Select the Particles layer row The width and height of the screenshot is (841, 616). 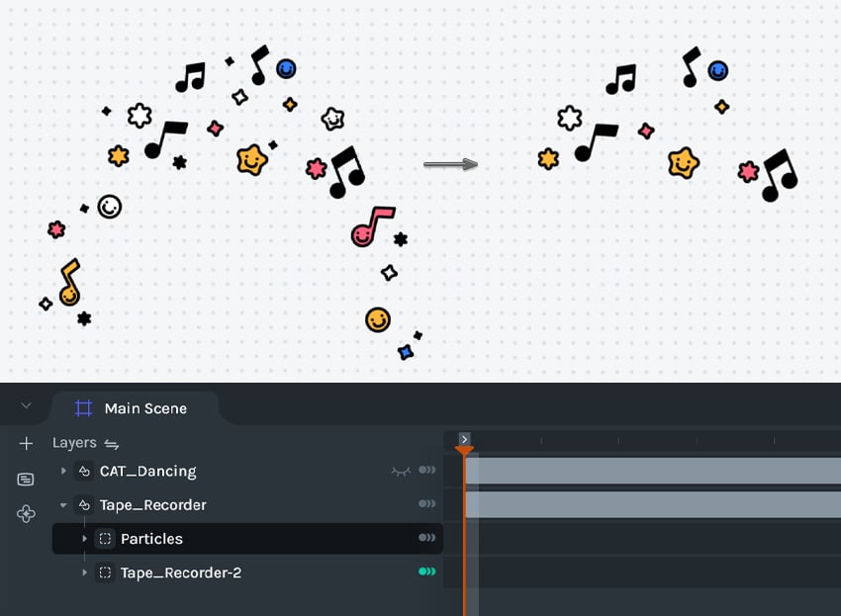pos(247,539)
